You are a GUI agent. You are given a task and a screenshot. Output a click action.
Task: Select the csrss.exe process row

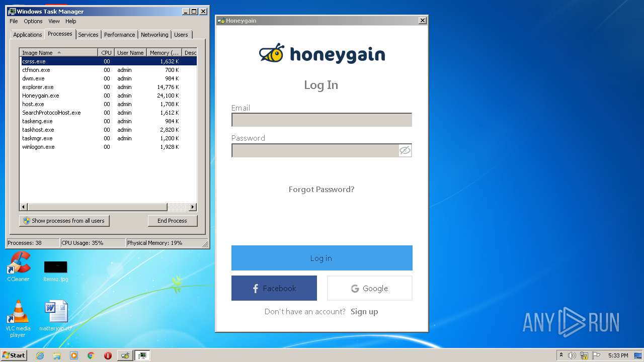point(108,61)
